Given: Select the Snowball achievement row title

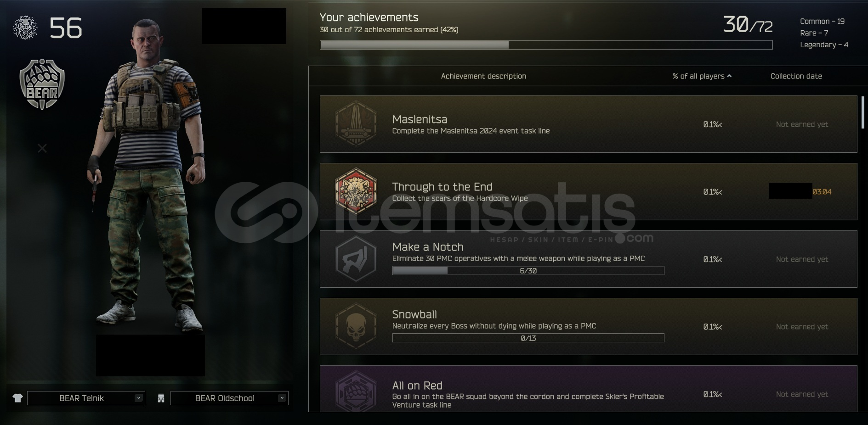Looking at the screenshot, I should pyautogui.click(x=414, y=314).
